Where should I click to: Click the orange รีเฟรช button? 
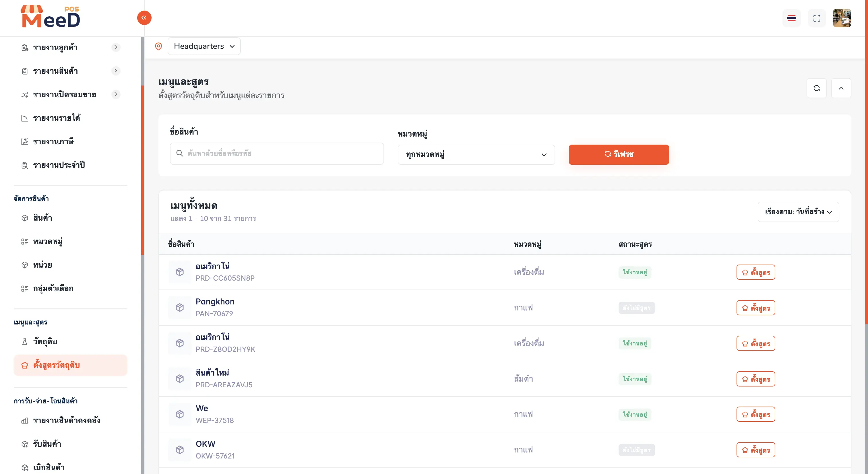(x=619, y=155)
